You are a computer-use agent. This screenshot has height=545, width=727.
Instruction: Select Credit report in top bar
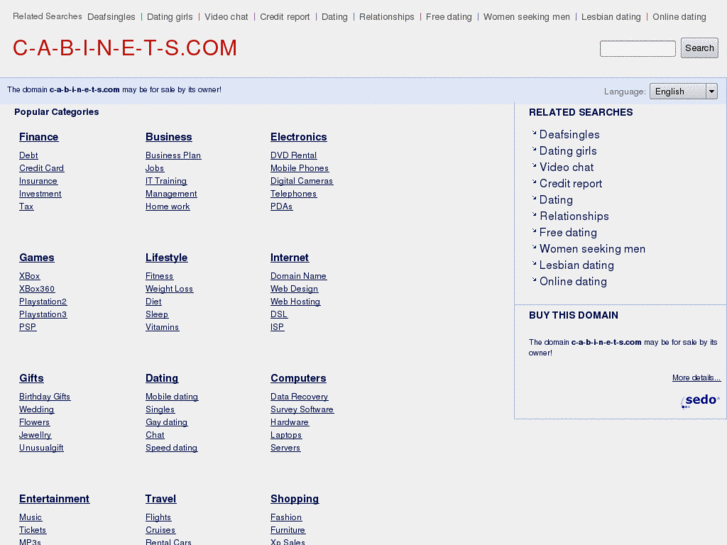(x=285, y=17)
